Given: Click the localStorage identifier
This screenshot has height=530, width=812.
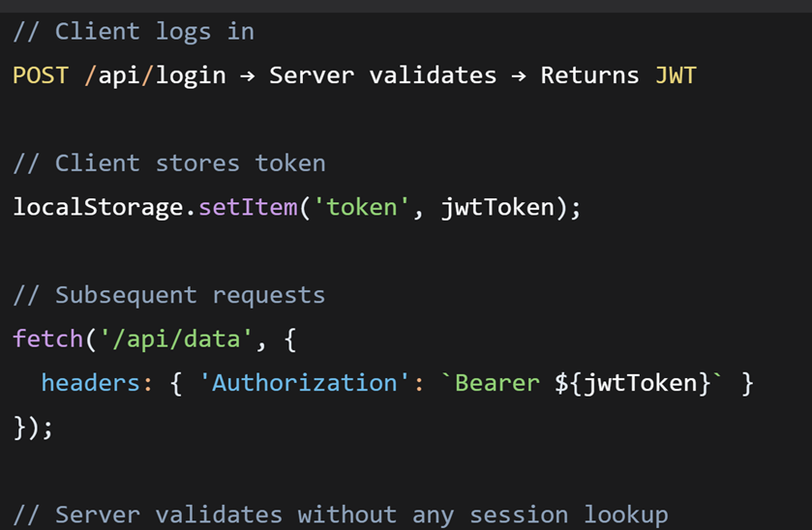Looking at the screenshot, I should 98,208.
